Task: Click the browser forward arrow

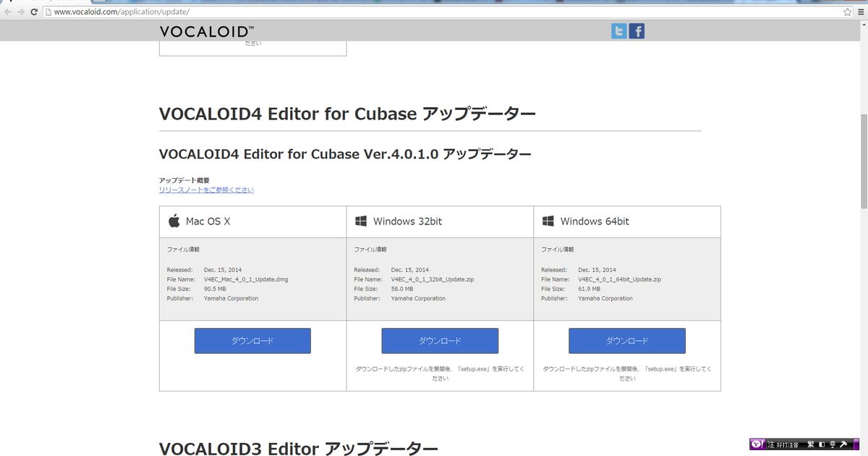Action: tap(21, 12)
